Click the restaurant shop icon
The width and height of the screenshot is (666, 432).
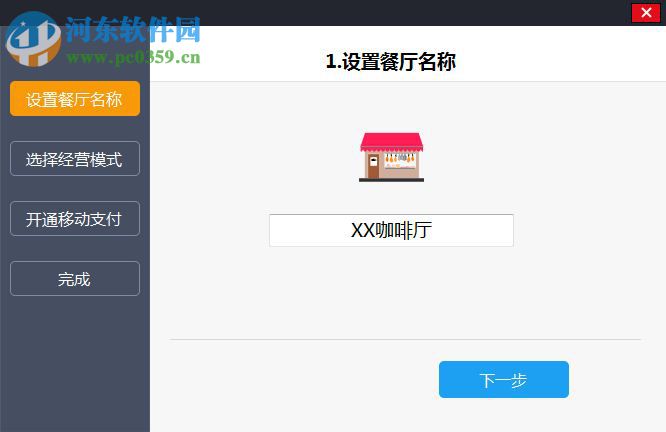tap(391, 157)
